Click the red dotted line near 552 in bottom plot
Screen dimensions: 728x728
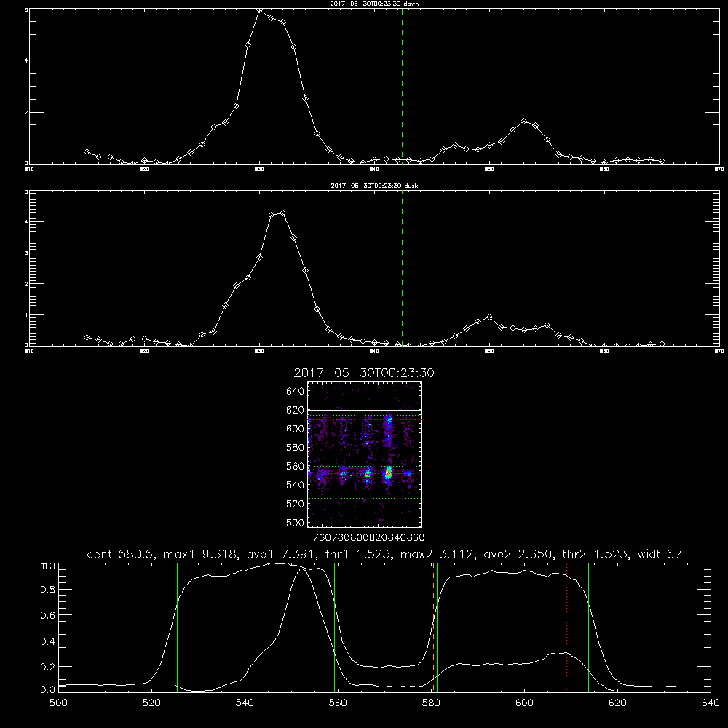(x=301, y=629)
